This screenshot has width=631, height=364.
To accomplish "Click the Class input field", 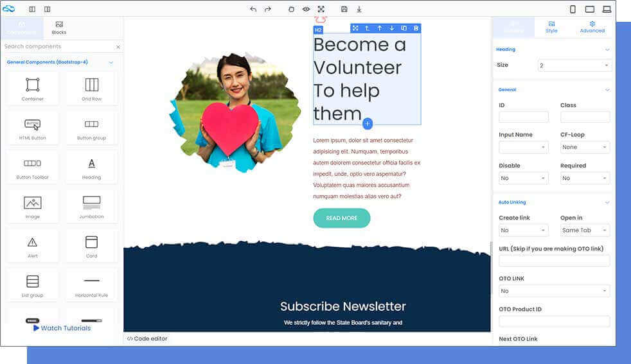I will click(x=585, y=117).
